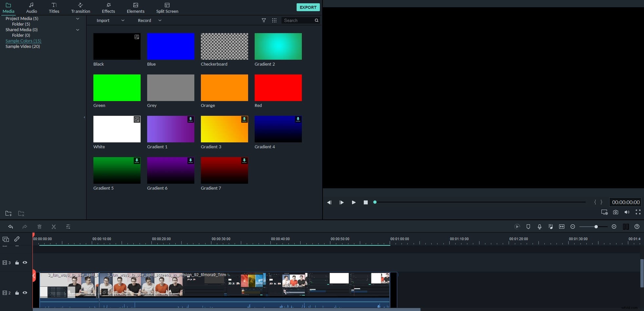The image size is (644, 311).
Task: Toggle visibility of track 3
Action: pos(25,262)
